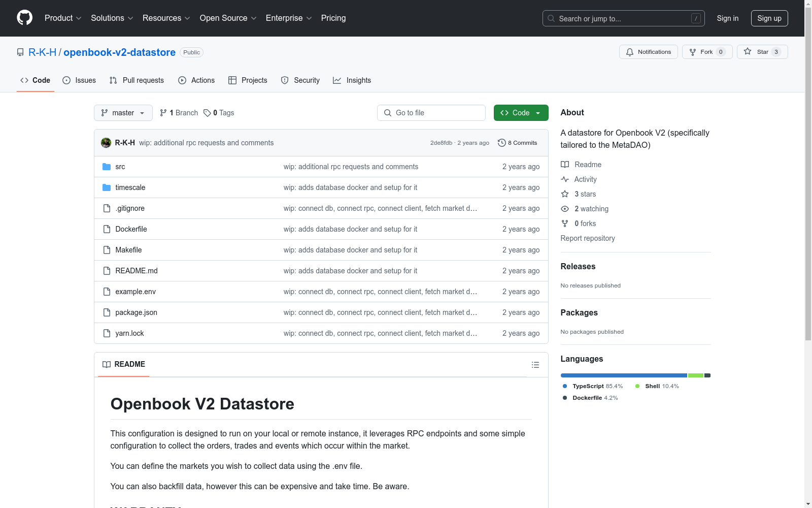This screenshot has width=812, height=508.
Task: Click the pulse icon beside Activity
Action: coord(565,179)
